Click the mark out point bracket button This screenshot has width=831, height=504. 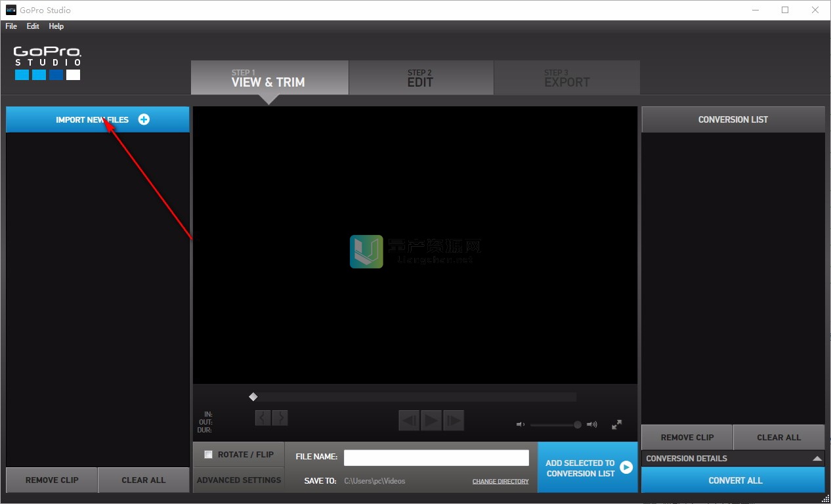point(280,417)
